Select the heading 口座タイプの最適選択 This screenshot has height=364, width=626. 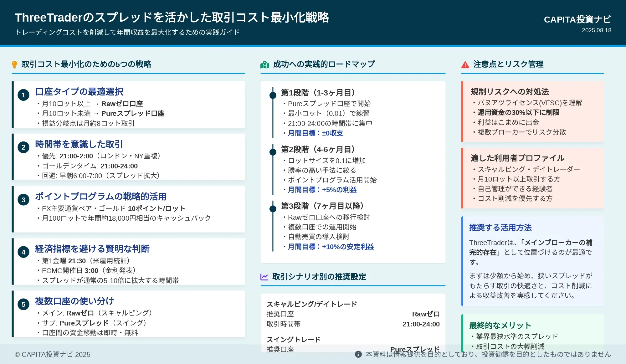pos(79,92)
